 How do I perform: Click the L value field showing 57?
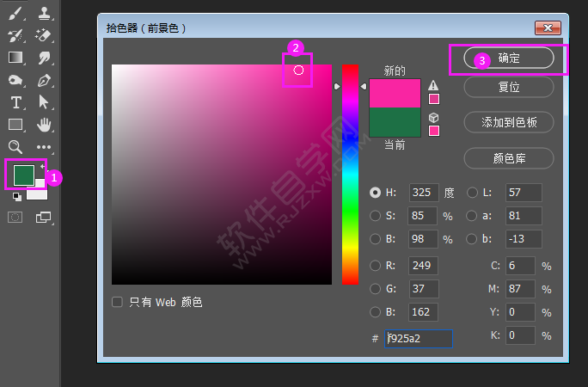(x=524, y=193)
